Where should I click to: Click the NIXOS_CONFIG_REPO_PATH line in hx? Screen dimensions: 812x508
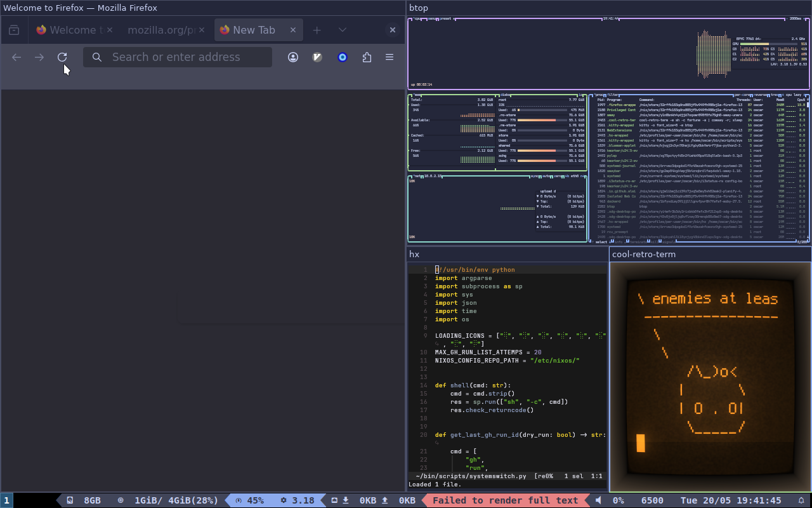click(507, 361)
